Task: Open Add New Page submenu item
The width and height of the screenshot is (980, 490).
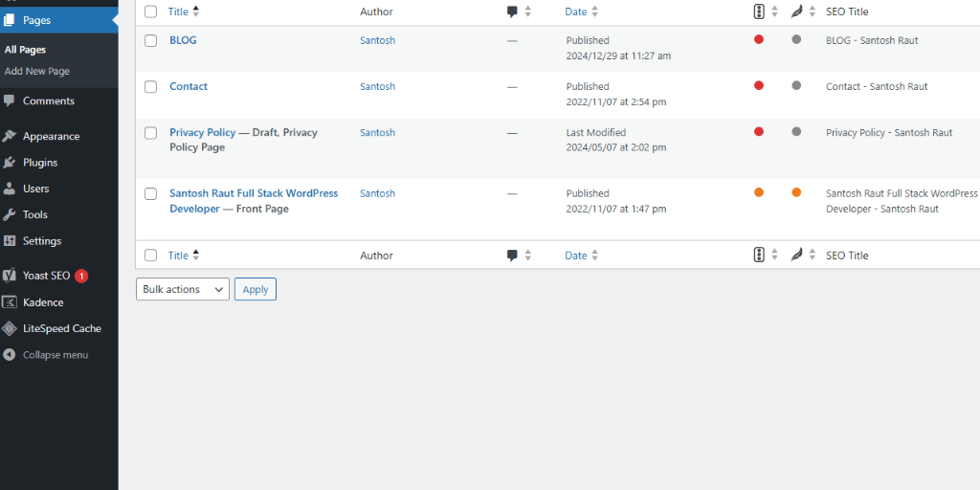Action: 37,71
